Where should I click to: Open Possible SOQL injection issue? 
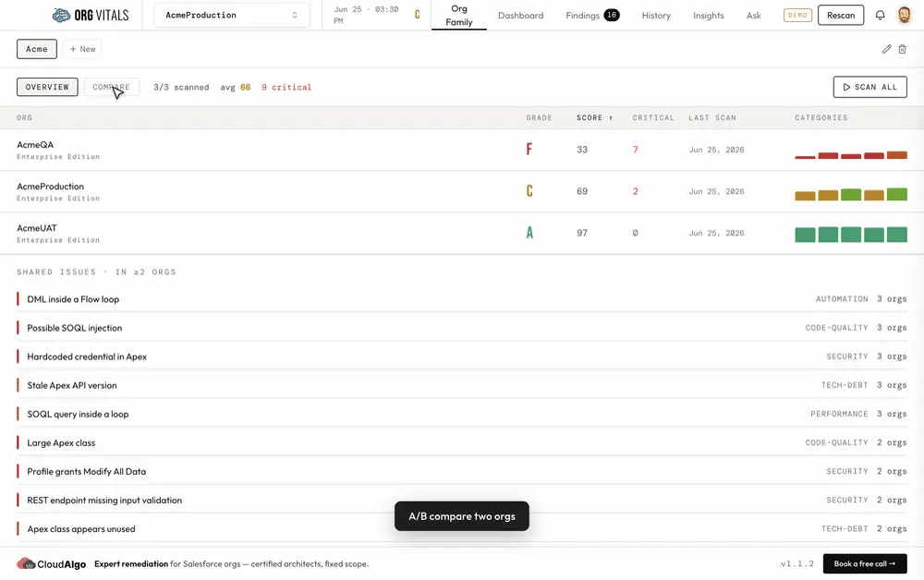point(462,328)
